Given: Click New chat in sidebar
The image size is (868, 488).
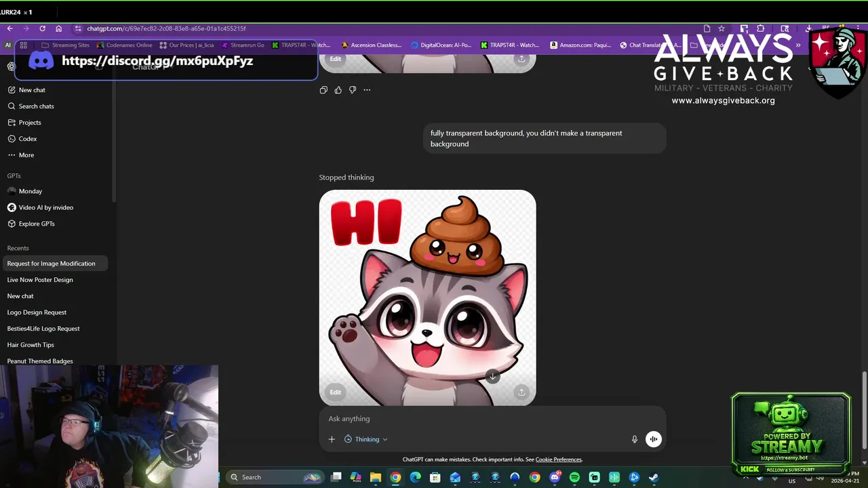Looking at the screenshot, I should (x=54, y=89).
